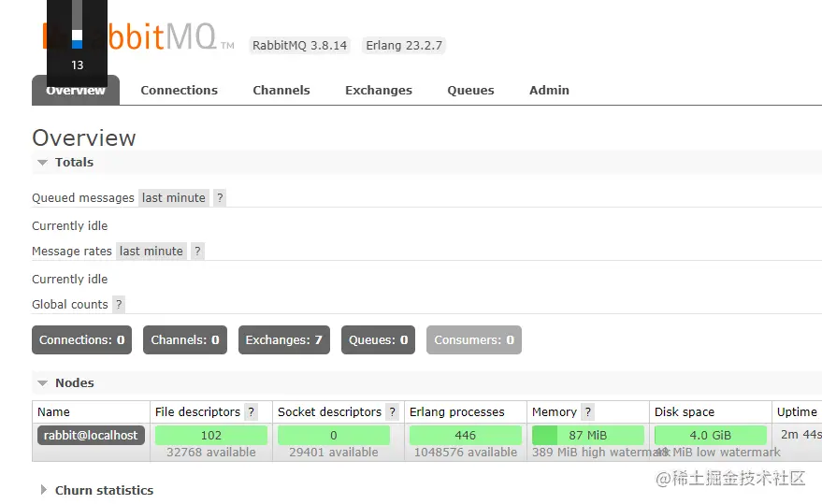Image resolution: width=822 pixels, height=504 pixels.
Task: Open help for File descriptors column
Action: [252, 412]
